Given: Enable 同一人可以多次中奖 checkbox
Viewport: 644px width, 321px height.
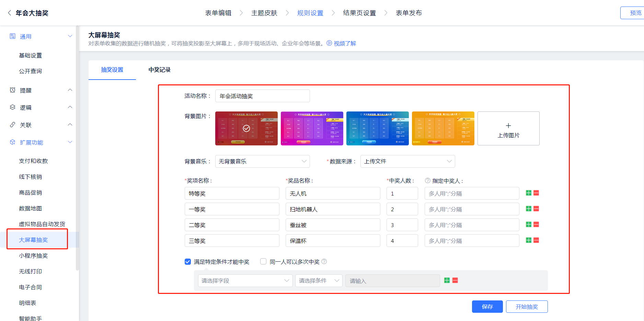Looking at the screenshot, I should tap(263, 261).
